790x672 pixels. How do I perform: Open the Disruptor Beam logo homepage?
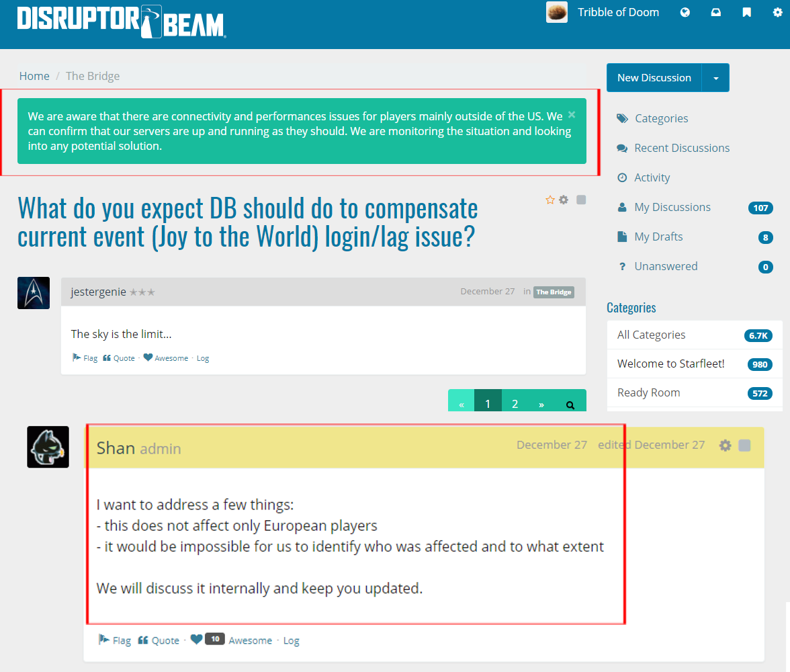[122, 22]
